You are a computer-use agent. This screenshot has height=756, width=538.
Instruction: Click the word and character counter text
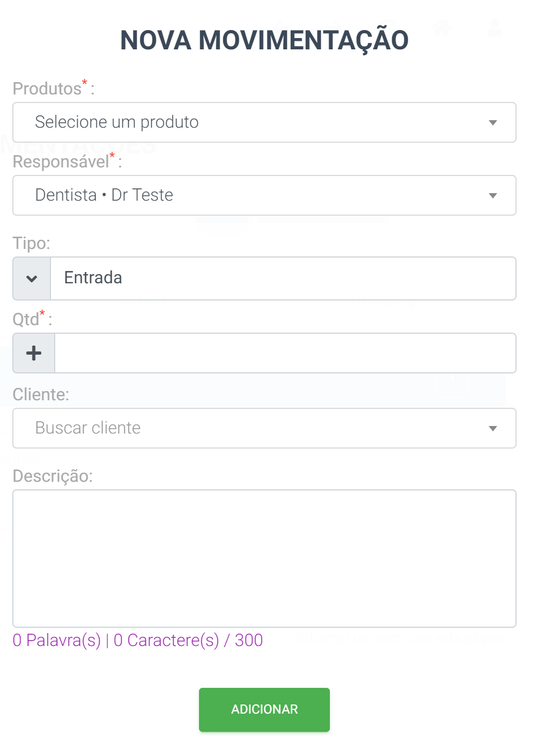click(x=138, y=640)
